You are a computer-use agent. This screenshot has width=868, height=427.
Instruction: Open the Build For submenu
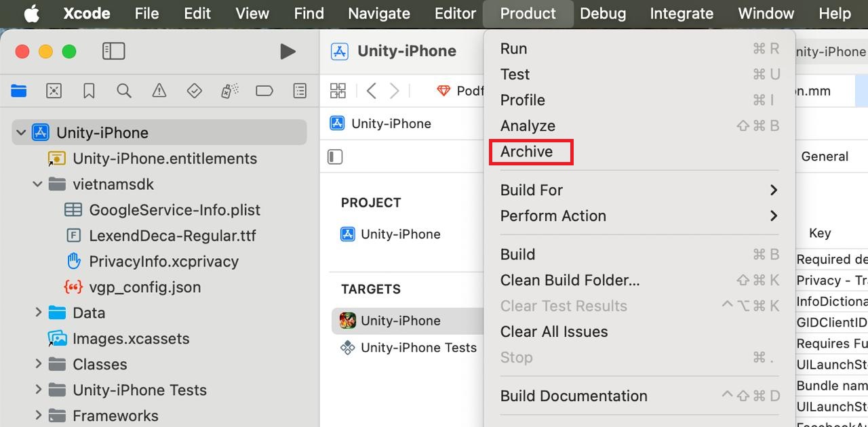532,190
